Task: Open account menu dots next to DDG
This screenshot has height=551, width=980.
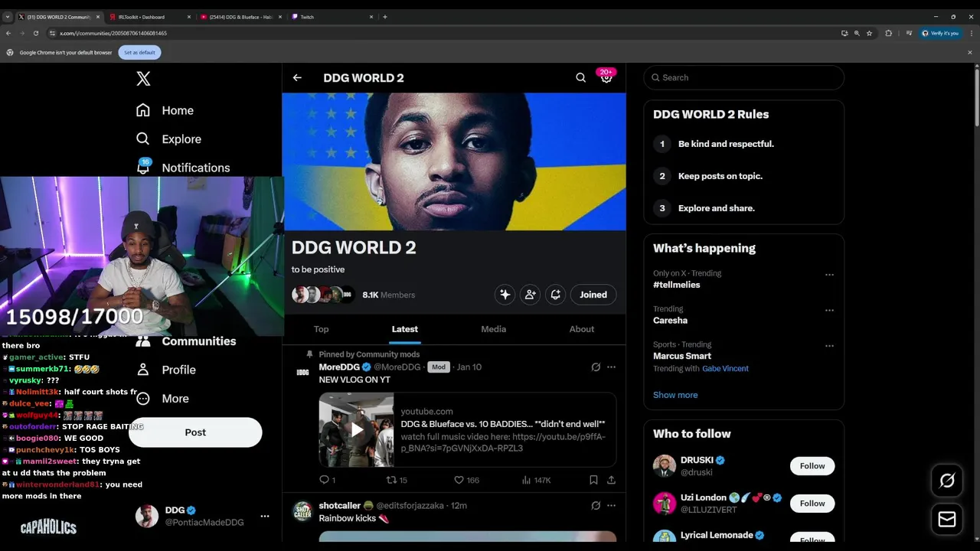Action: [x=265, y=517]
